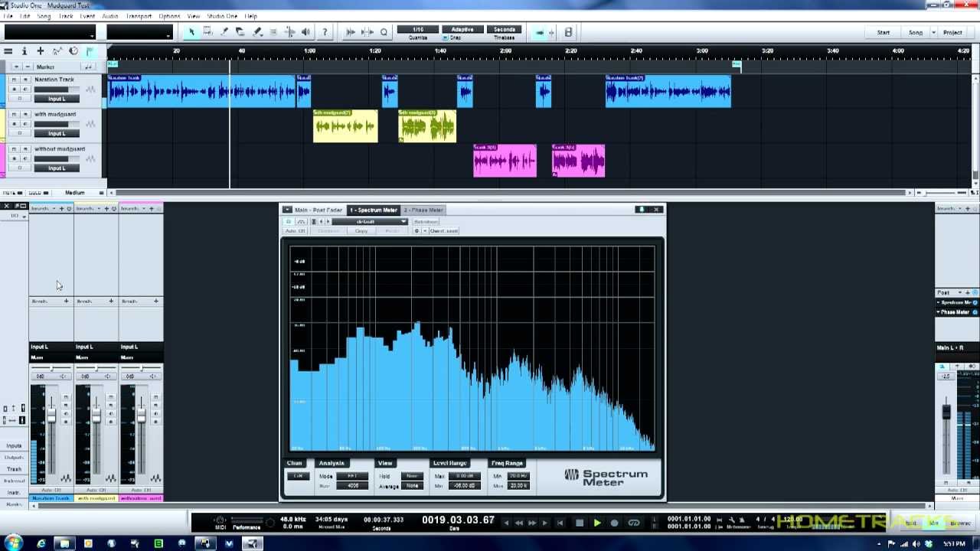Click the Level Range Max value field
980x551 pixels.
(x=465, y=476)
